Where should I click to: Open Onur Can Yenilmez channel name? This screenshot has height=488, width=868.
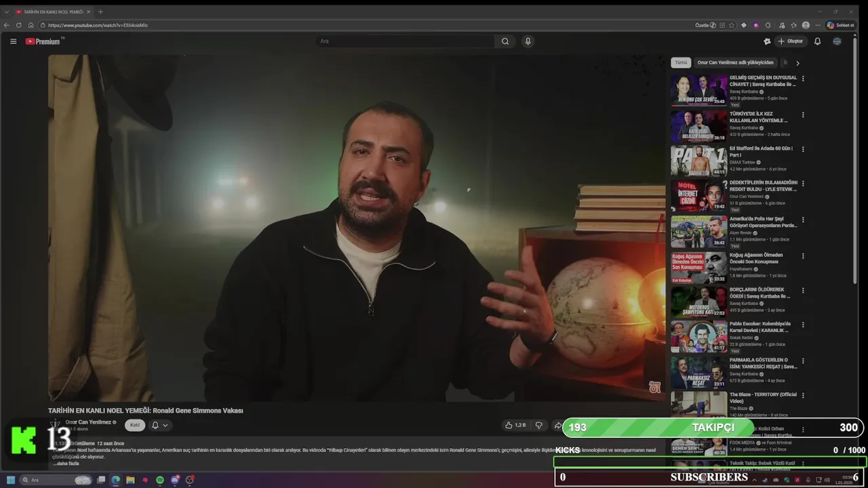point(88,422)
